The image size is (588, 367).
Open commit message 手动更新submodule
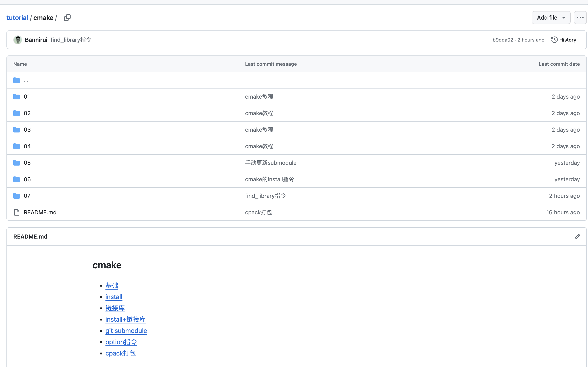[x=271, y=163]
